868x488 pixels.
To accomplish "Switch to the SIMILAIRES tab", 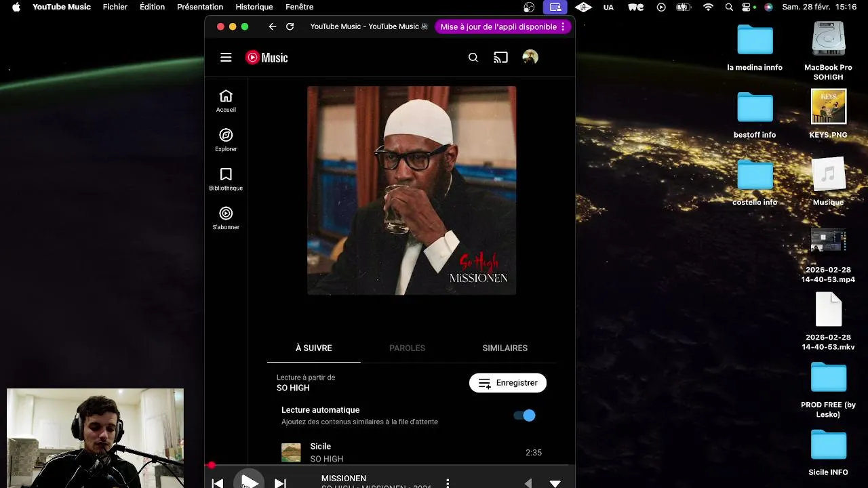I will click(x=505, y=348).
